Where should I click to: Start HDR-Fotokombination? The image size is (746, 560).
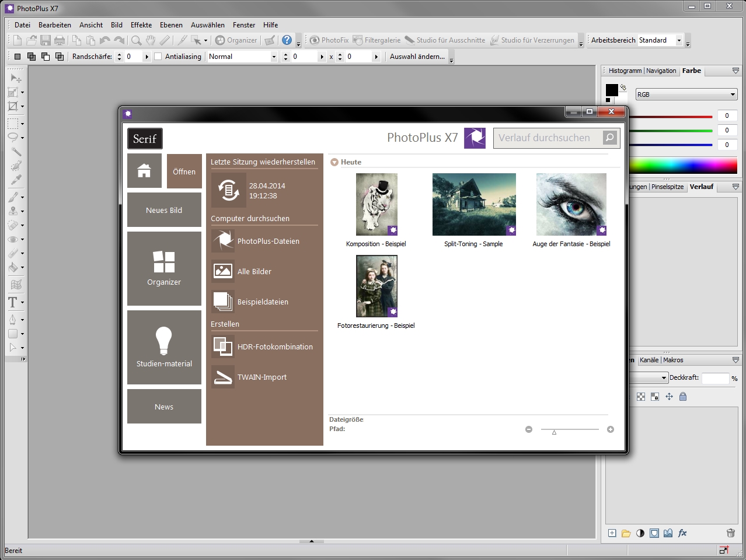click(x=274, y=346)
